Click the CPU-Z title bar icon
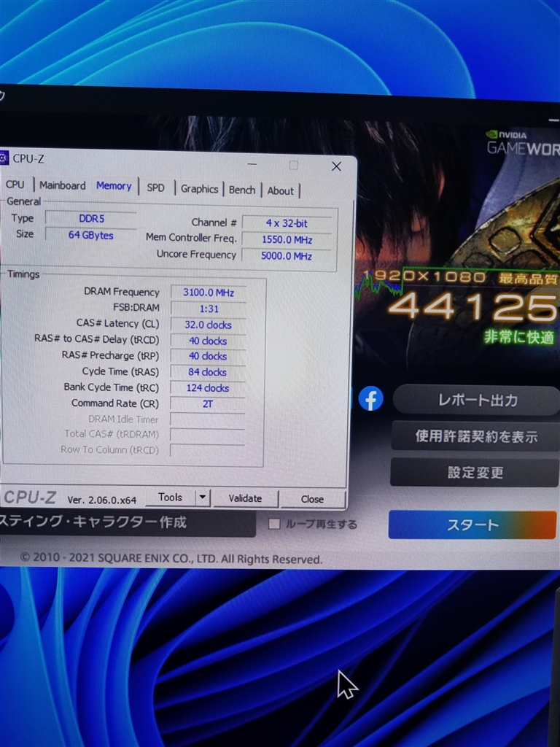The image size is (560, 747). tap(4, 158)
